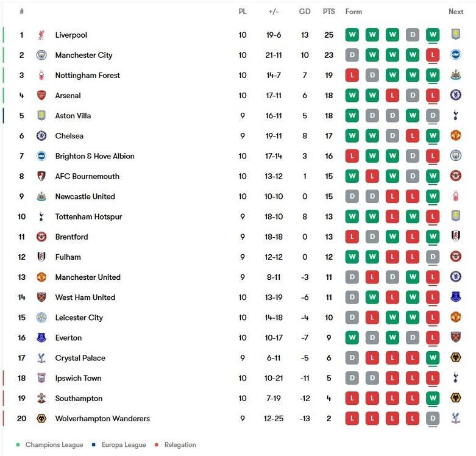Select the Newcastle United team name

click(x=85, y=196)
